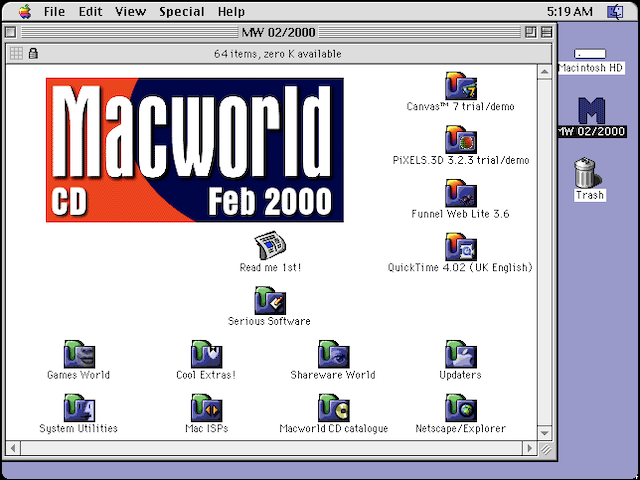Click the vertical scrollbar down arrow
Viewport: 640px width, 480px height.
pos(544,433)
